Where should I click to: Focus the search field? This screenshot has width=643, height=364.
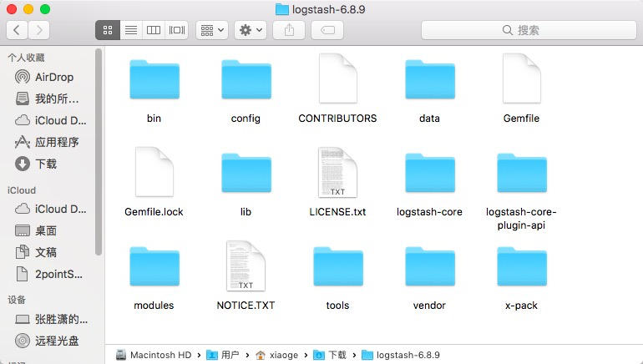click(x=529, y=30)
